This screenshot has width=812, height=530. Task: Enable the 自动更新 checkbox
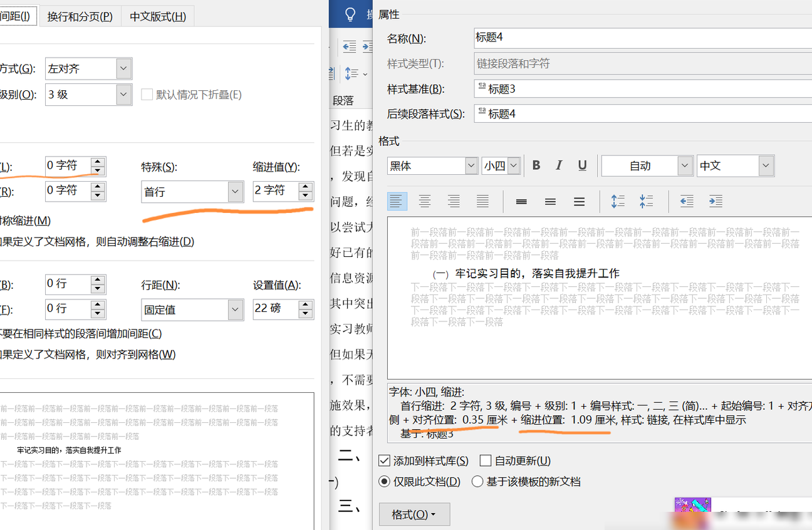click(x=485, y=460)
